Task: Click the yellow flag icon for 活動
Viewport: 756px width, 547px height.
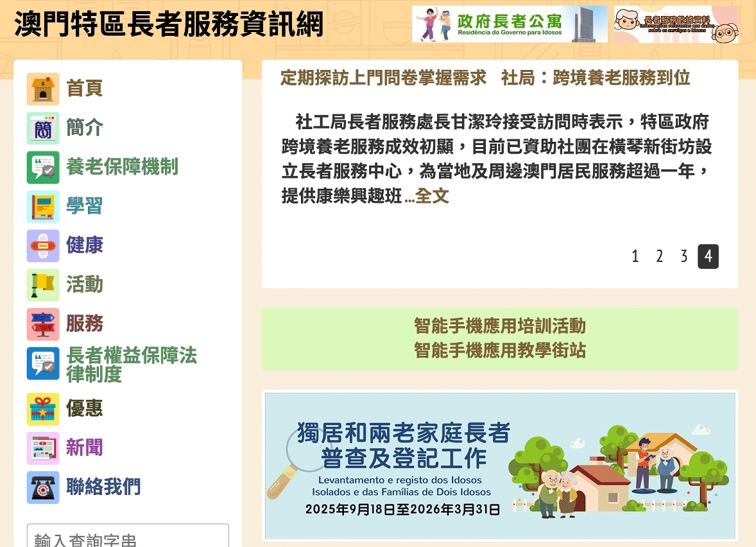Action: pos(43,284)
